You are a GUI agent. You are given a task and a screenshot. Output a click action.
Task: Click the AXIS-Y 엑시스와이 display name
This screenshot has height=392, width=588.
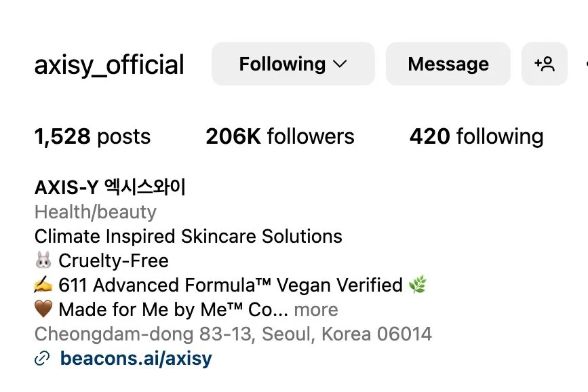click(110, 187)
